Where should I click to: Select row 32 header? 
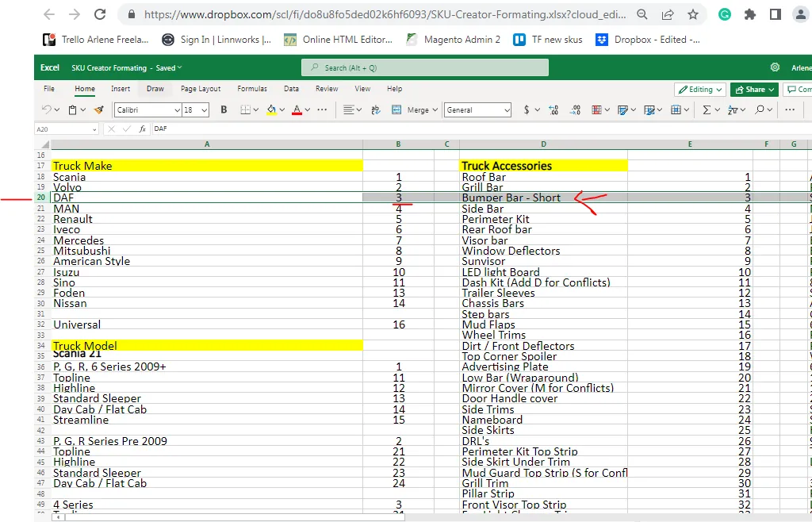tap(41, 324)
